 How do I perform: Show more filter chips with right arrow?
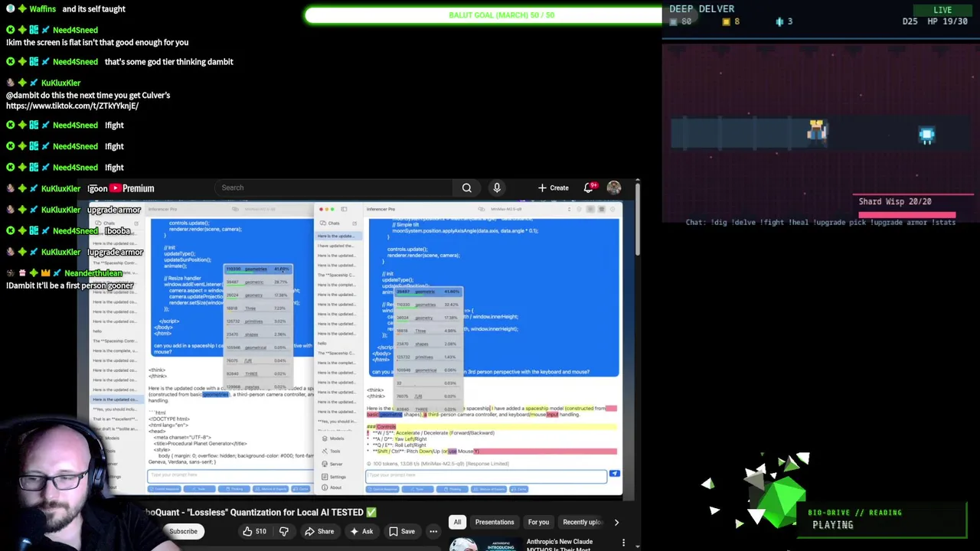(616, 522)
